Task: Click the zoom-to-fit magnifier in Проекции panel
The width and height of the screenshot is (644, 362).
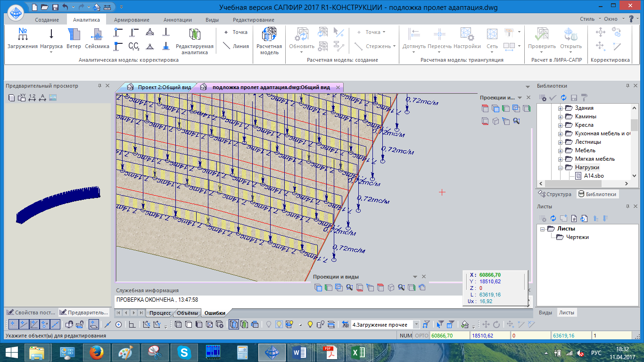Action: pyautogui.click(x=516, y=121)
